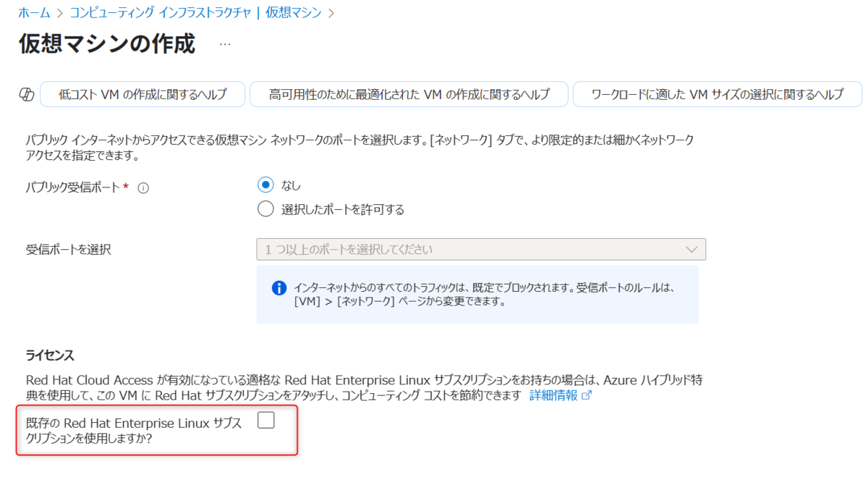Click the 詳細情報 link

pos(553,395)
